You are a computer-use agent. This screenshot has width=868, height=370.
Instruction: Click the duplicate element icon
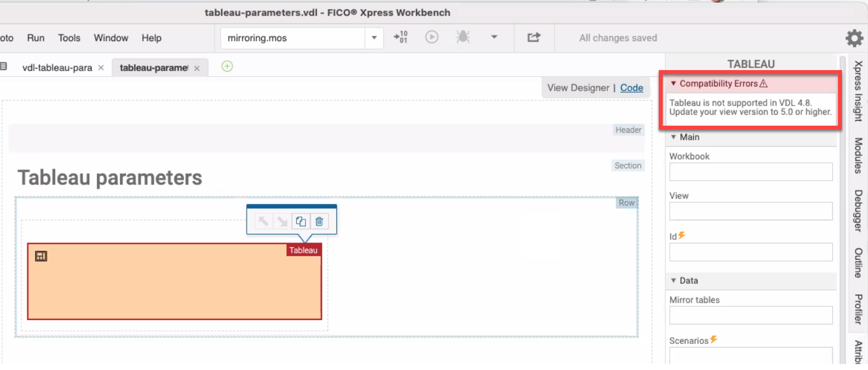[x=300, y=221]
